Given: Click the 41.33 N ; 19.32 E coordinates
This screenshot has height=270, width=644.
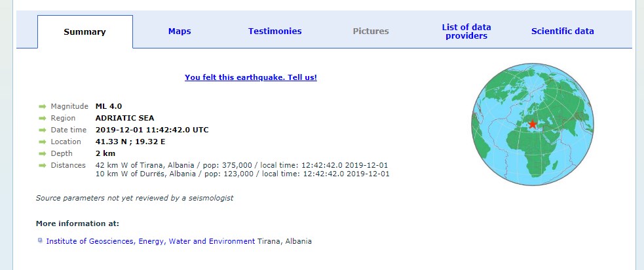Looking at the screenshot, I should coord(129,142).
